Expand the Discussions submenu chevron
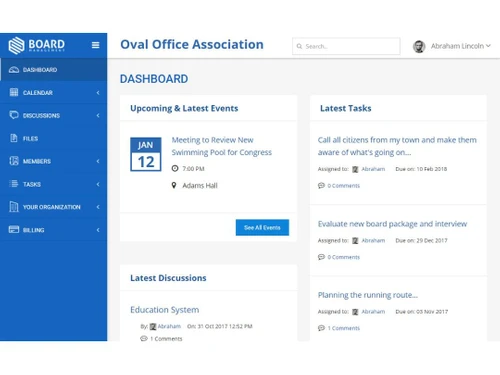Screen dimensions: 500x375 coord(98,115)
